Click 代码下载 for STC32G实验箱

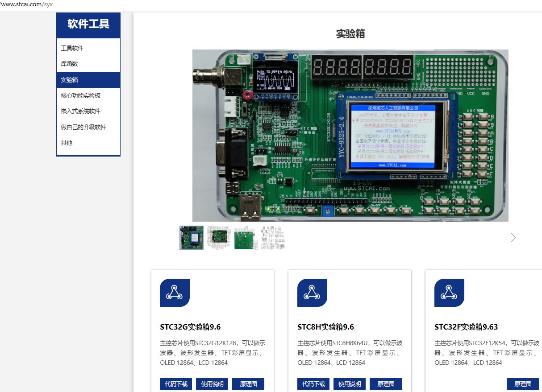pos(176,384)
